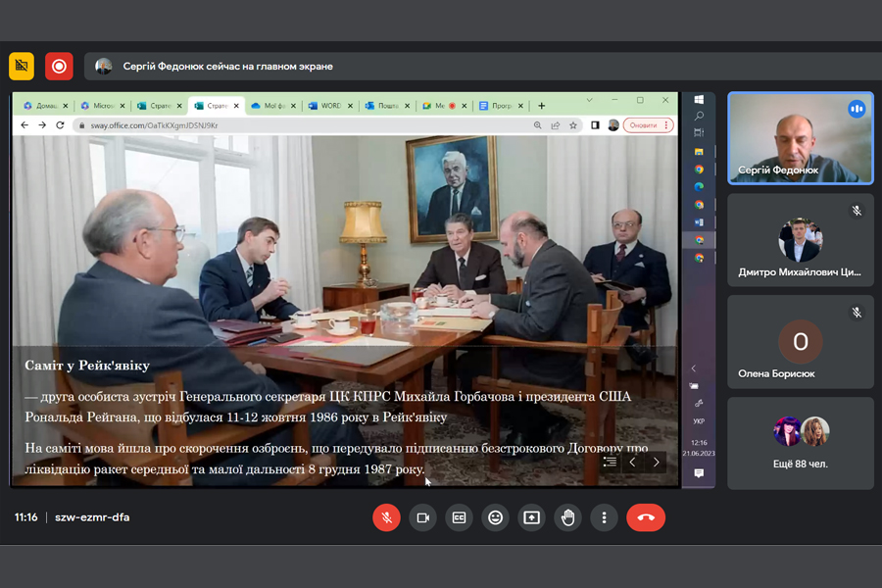This screenshot has width=882, height=588.
Task: Close the active Страте tab
Action: [x=236, y=106]
